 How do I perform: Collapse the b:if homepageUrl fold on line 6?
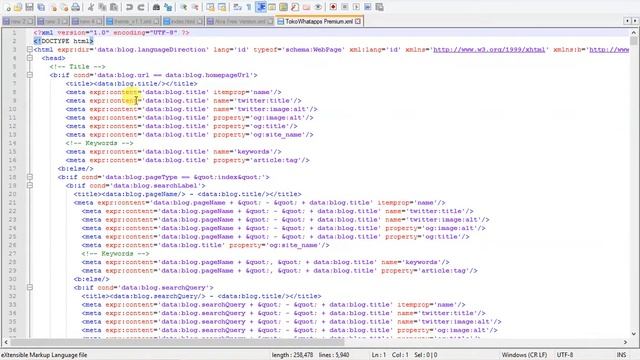(x=29, y=75)
